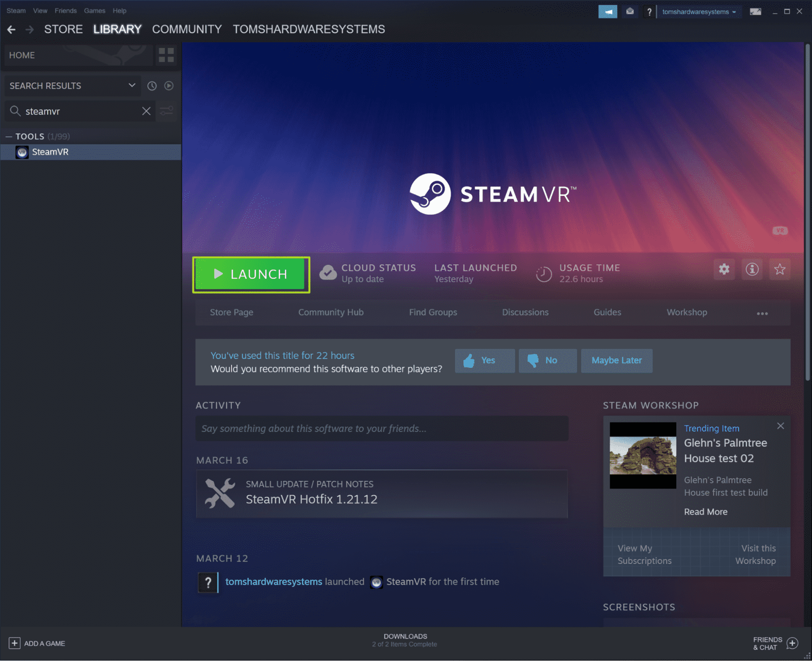Add SteamVR to favorites star
Viewport: 812px width, 661px height.
[x=780, y=269]
